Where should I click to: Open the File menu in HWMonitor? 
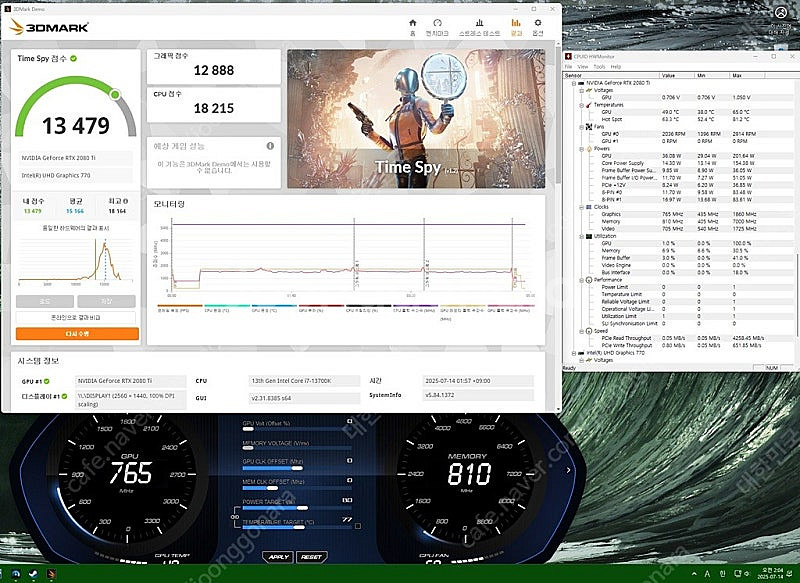coord(568,67)
